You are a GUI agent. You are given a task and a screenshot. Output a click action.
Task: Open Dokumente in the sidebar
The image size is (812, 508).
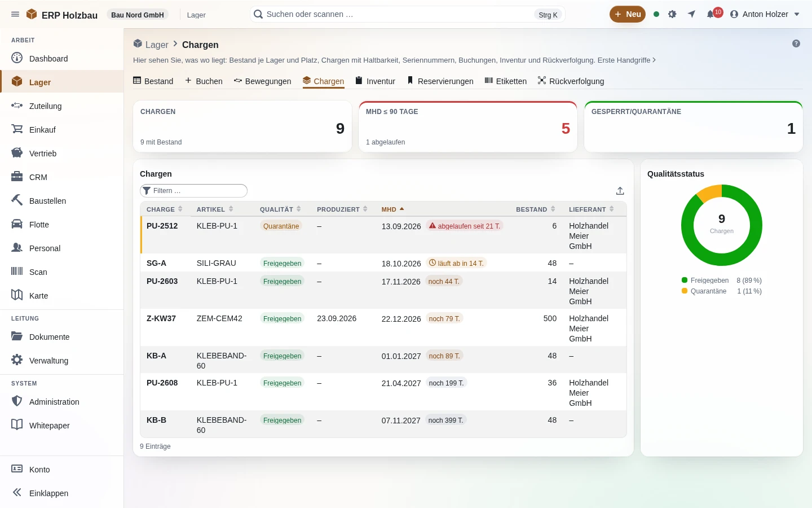point(62,336)
